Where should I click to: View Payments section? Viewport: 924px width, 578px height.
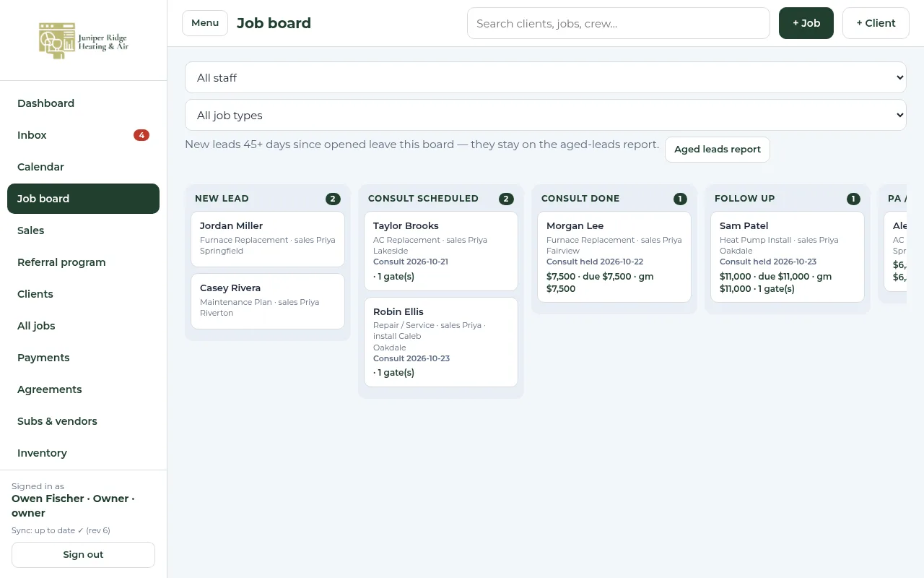tap(83, 358)
